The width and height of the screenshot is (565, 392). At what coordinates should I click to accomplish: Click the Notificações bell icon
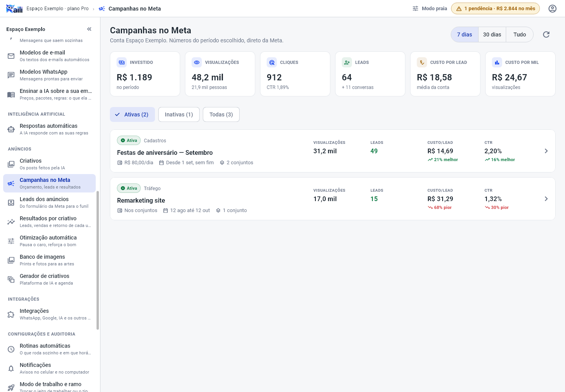tap(11, 368)
